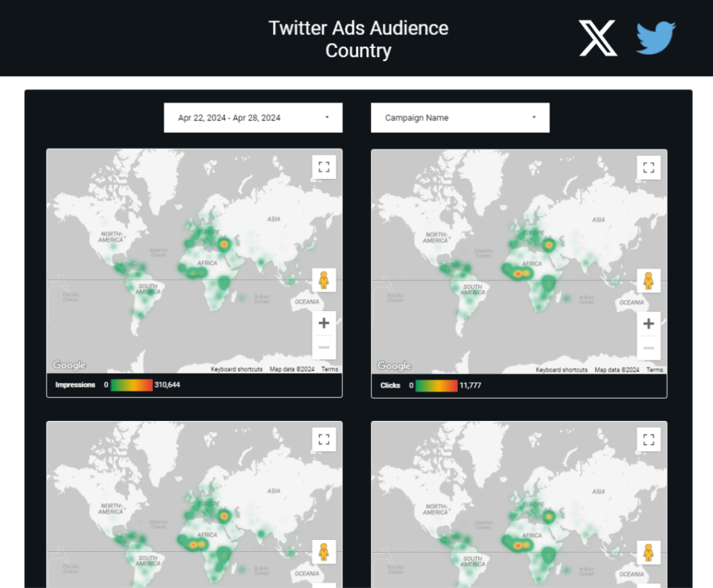This screenshot has height=588, width=713.
Task: Zoom out on the Impressions map
Action: point(324,347)
